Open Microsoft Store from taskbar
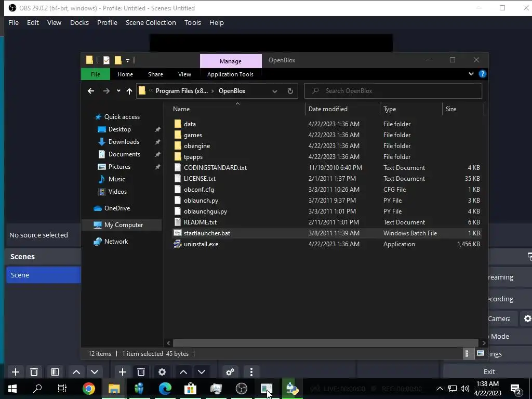532x399 pixels. click(190, 389)
